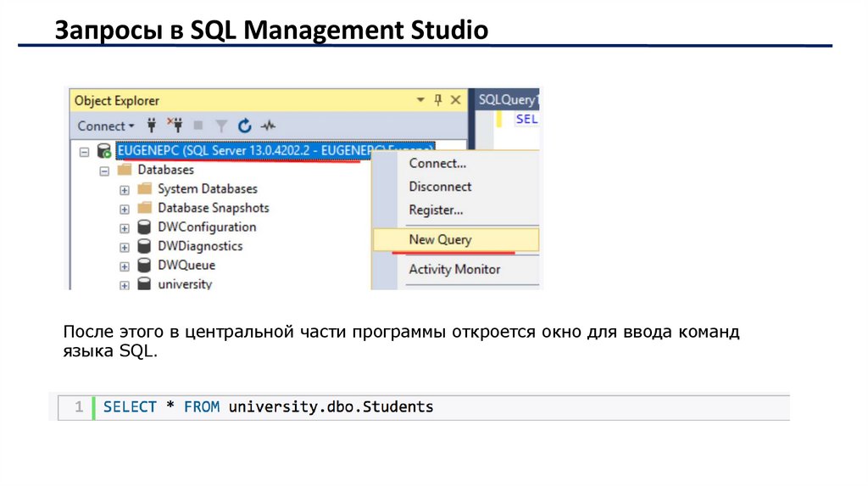Click the Stop square icon in Object Explorer
This screenshot has width=868, height=487.
[x=198, y=126]
